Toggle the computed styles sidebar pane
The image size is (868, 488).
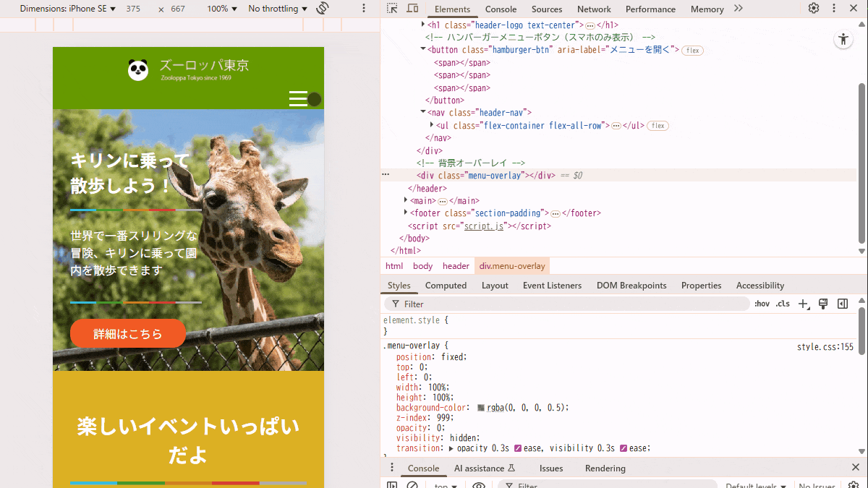click(x=843, y=304)
